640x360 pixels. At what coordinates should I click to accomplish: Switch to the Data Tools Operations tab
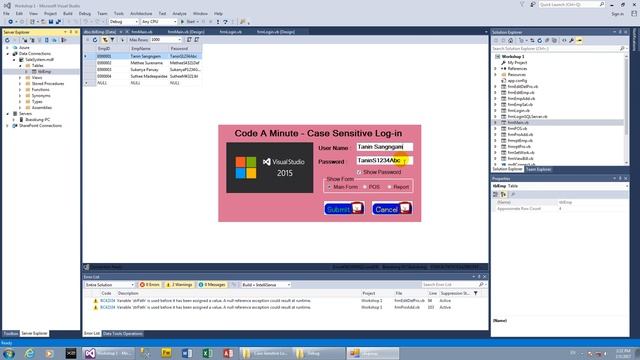click(122, 333)
